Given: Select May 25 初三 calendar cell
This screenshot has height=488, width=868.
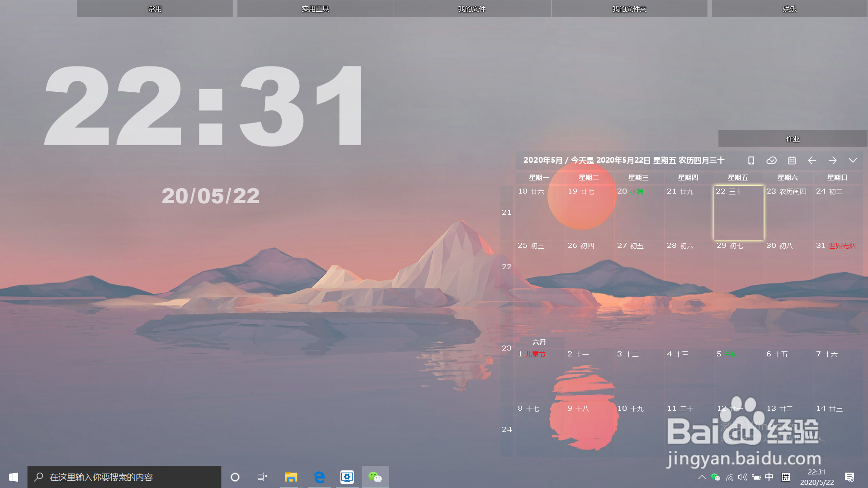Looking at the screenshot, I should 540,267.
